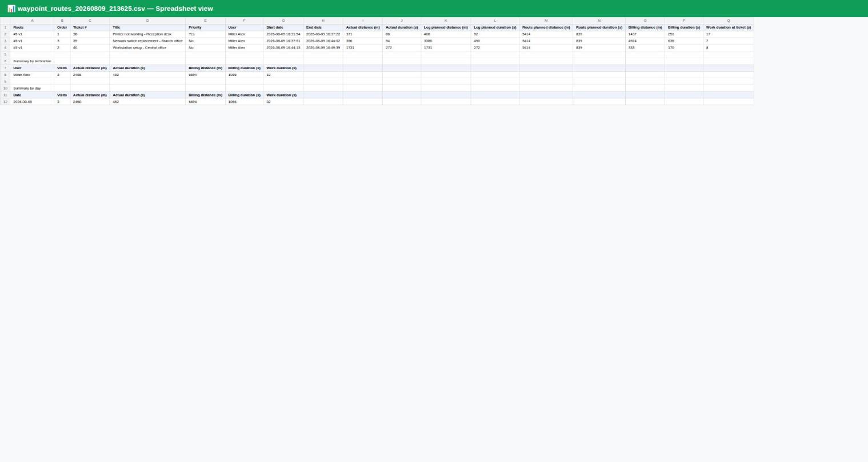Click the 'Order' header cell

click(x=62, y=27)
